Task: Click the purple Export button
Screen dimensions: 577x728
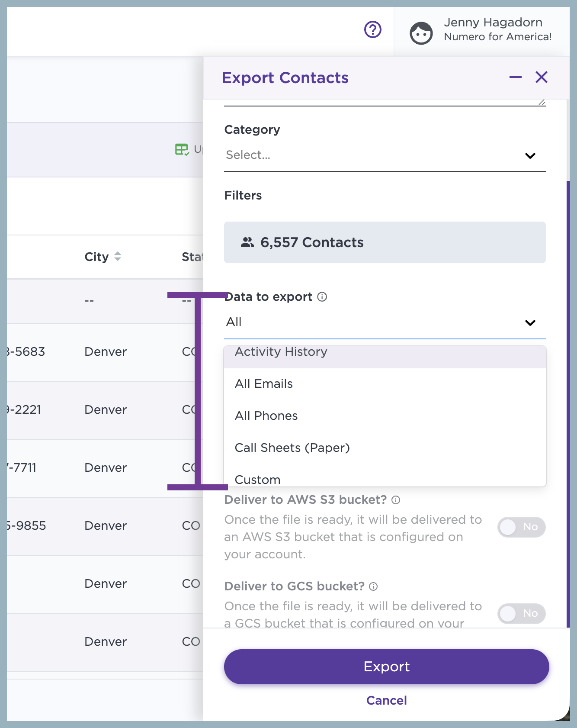Action: [386, 667]
